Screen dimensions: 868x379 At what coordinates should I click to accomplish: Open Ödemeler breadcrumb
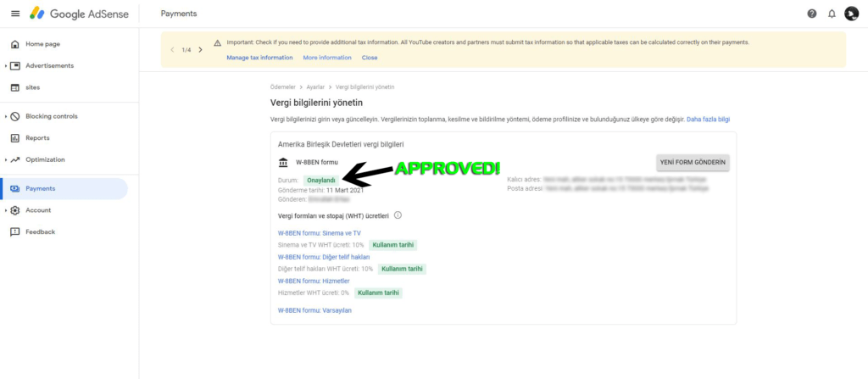pyautogui.click(x=283, y=87)
